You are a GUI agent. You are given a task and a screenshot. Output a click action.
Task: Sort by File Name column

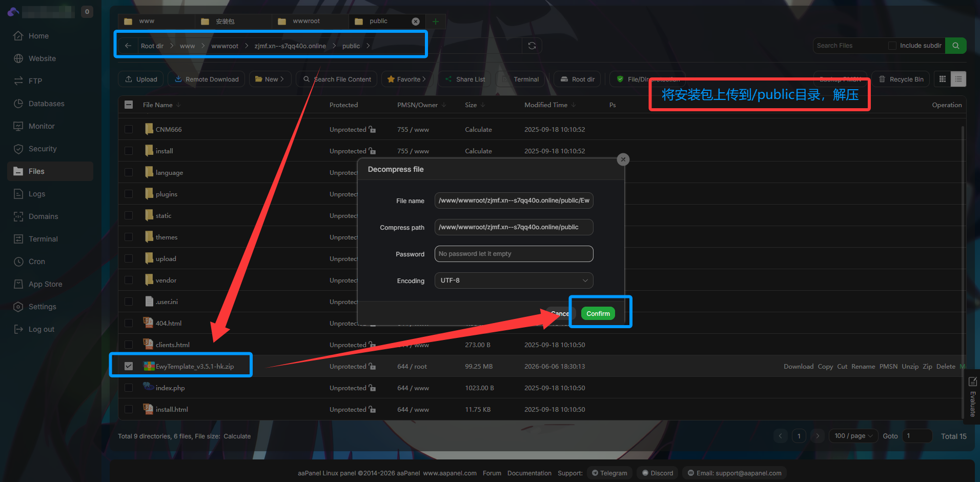pos(161,105)
